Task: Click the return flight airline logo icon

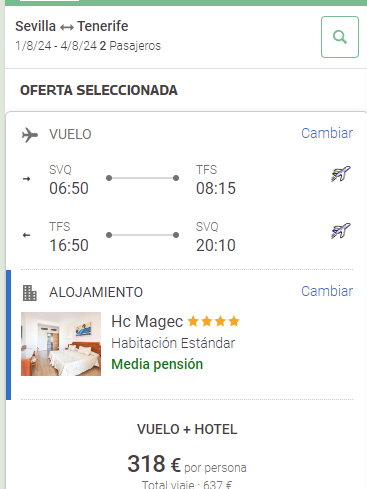Action: (341, 231)
